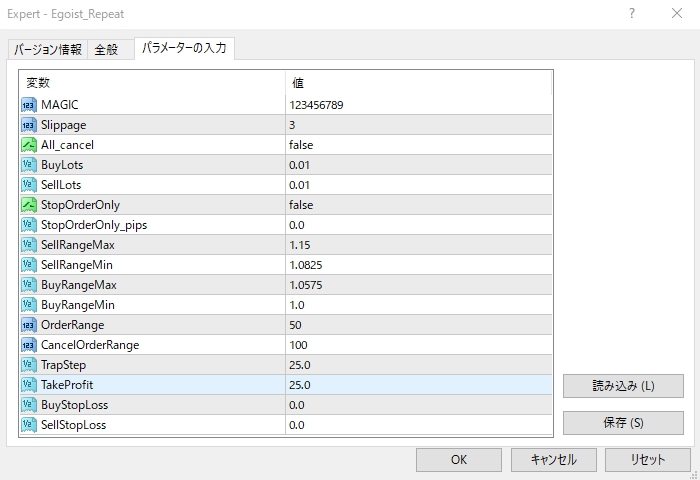Click the integer icon next to Slippage

click(x=28, y=125)
